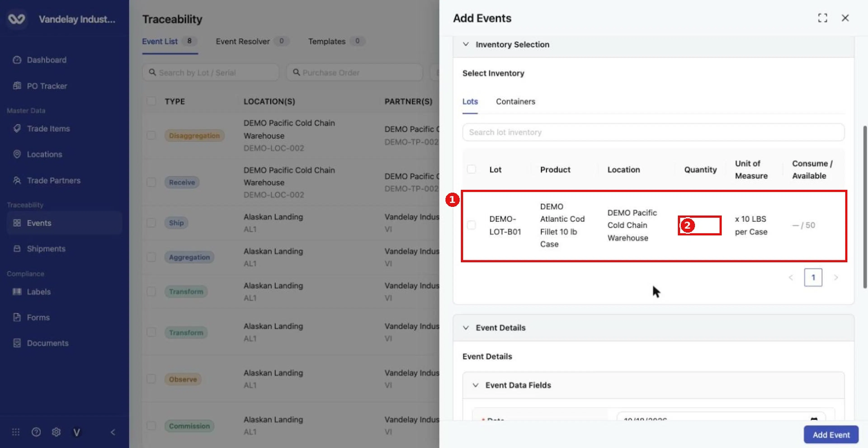Click quantity input for DEMO-LOT-B01

pos(700,225)
